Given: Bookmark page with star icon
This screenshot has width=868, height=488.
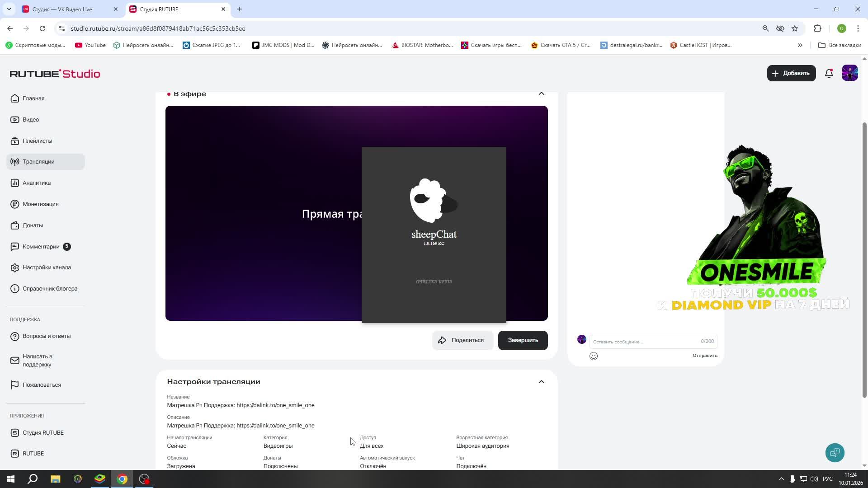Looking at the screenshot, I should (x=795, y=28).
